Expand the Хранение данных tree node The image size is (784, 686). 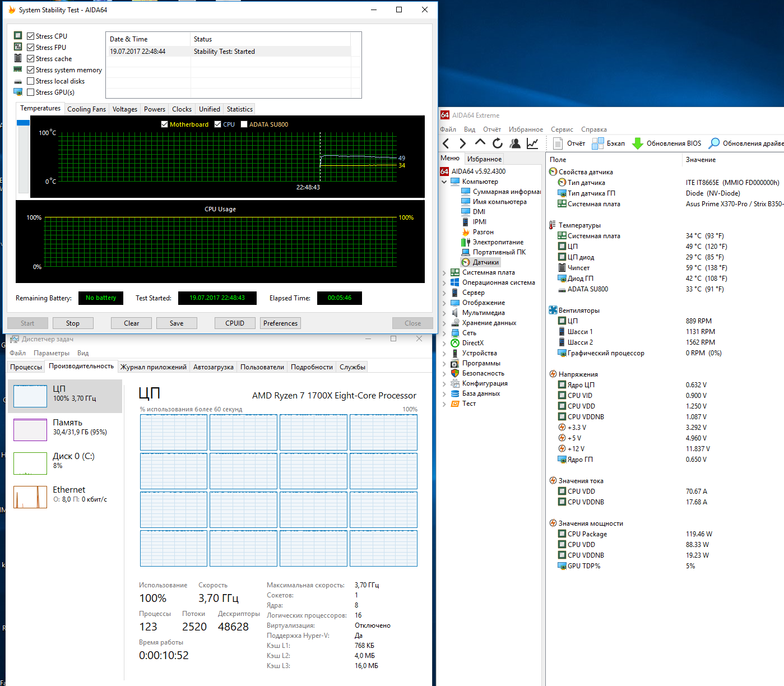click(x=444, y=323)
